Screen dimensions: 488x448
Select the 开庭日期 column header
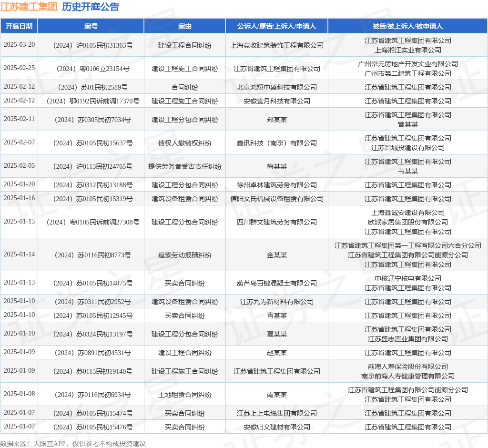(19, 26)
